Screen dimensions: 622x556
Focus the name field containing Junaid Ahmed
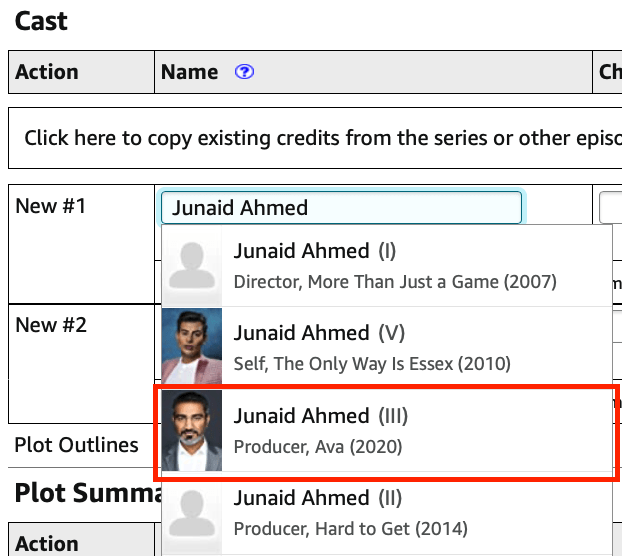point(340,208)
